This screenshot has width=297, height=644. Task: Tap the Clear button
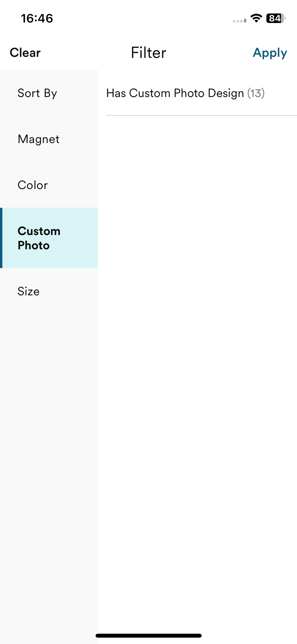[x=25, y=53]
